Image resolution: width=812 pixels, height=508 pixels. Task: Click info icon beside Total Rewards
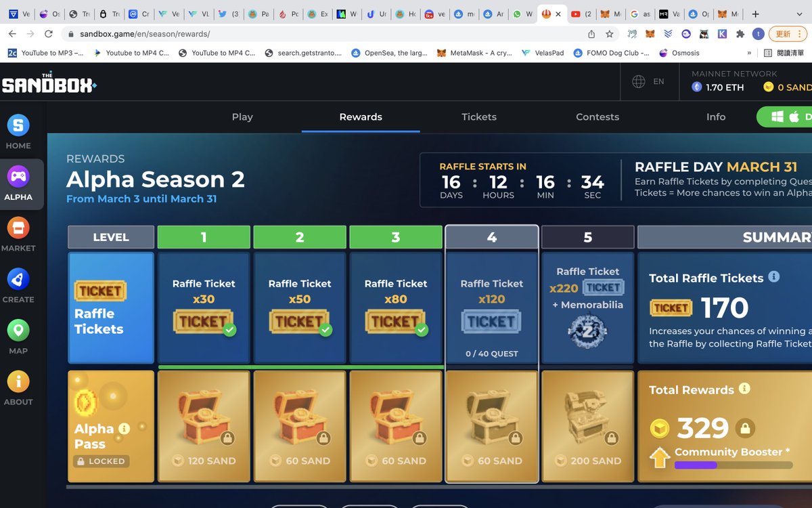click(744, 389)
